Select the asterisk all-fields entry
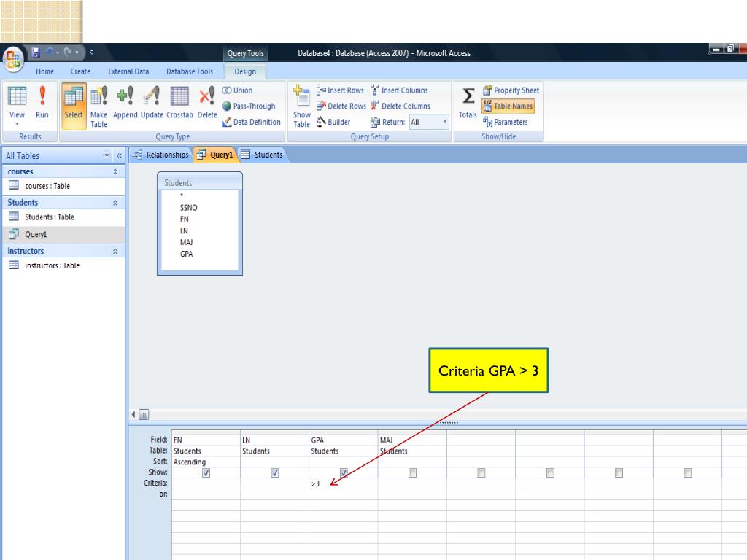This screenshot has height=560, width=747. pyautogui.click(x=182, y=195)
